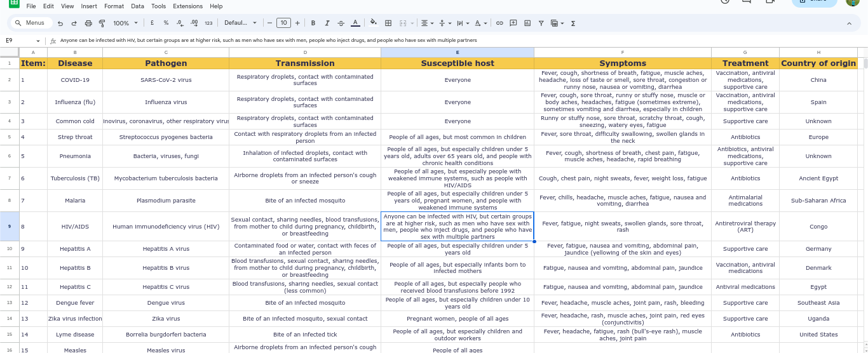This screenshot has width=868, height=353.
Task: Open text wrapping dropdown
Action: (x=463, y=23)
